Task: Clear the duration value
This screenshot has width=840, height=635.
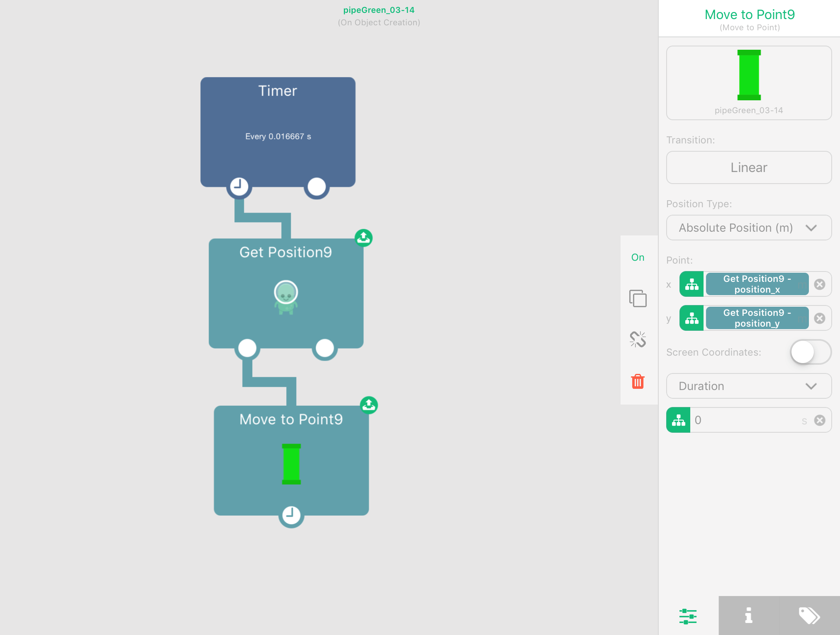Action: (x=820, y=420)
